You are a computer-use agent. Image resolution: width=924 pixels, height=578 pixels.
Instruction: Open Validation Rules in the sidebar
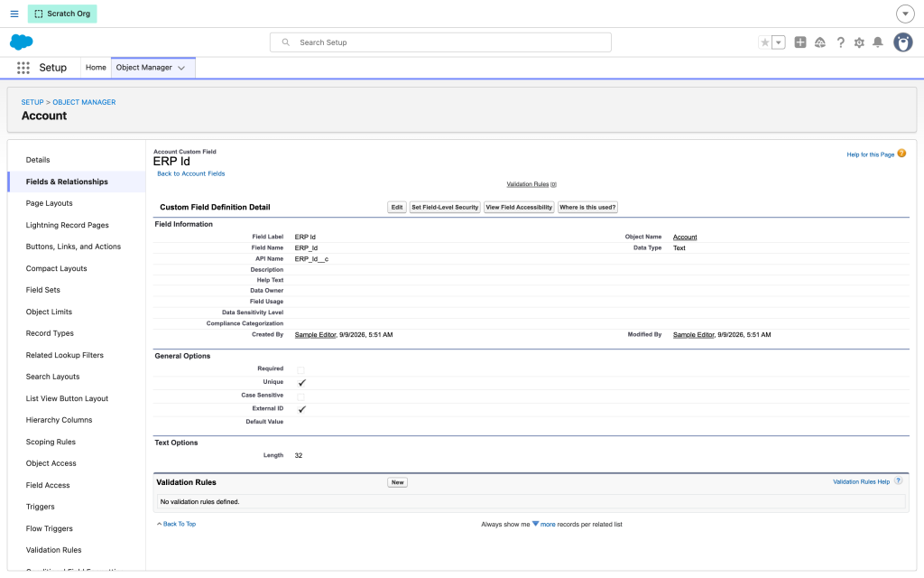tap(53, 550)
